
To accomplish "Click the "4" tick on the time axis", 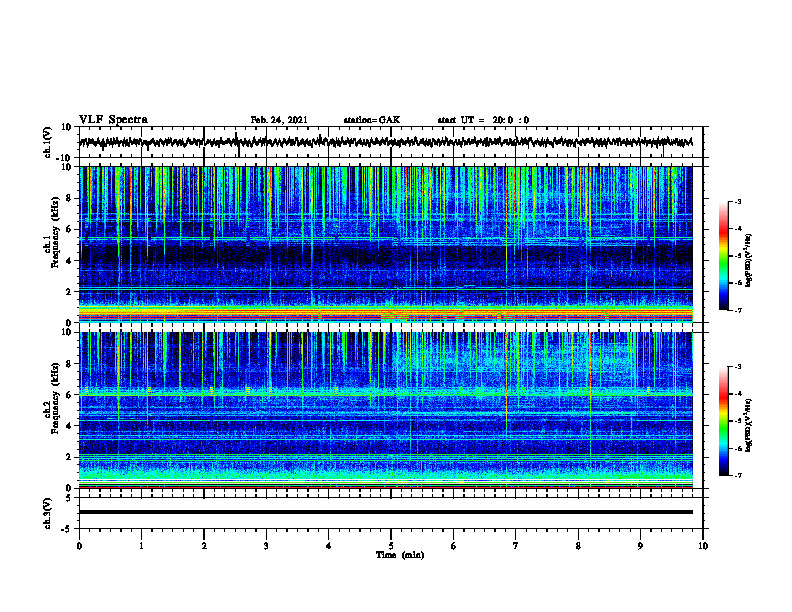I will [x=329, y=546].
